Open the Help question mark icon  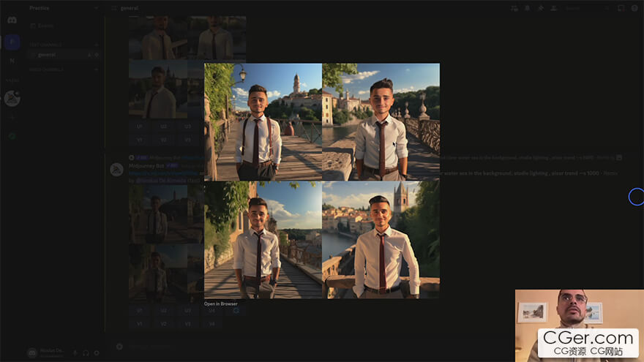(x=634, y=8)
